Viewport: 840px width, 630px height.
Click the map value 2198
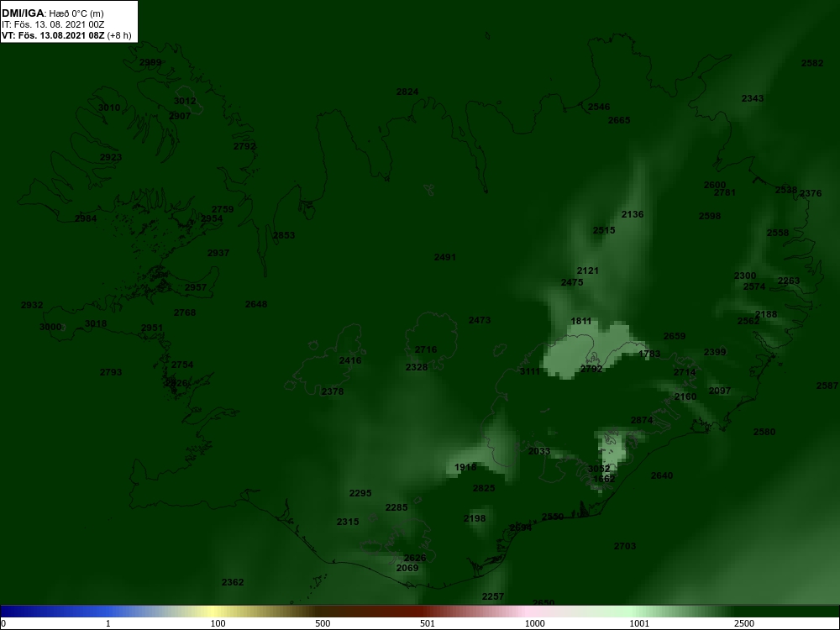(475, 518)
